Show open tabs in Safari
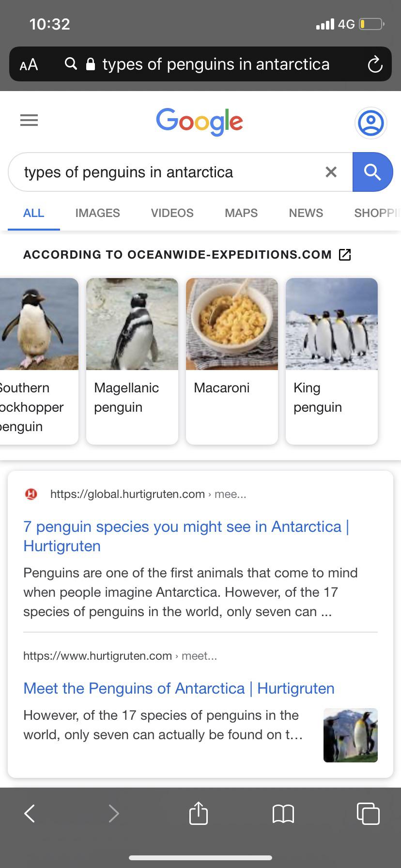 (x=368, y=813)
